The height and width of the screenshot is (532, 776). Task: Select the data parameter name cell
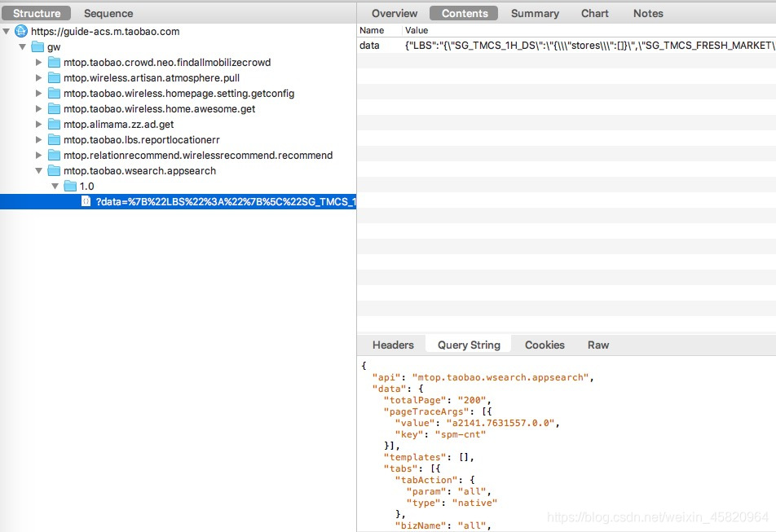[x=369, y=46]
